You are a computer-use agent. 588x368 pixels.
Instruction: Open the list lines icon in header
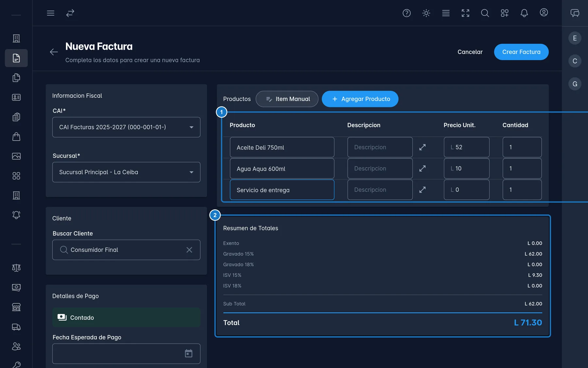coord(446,13)
